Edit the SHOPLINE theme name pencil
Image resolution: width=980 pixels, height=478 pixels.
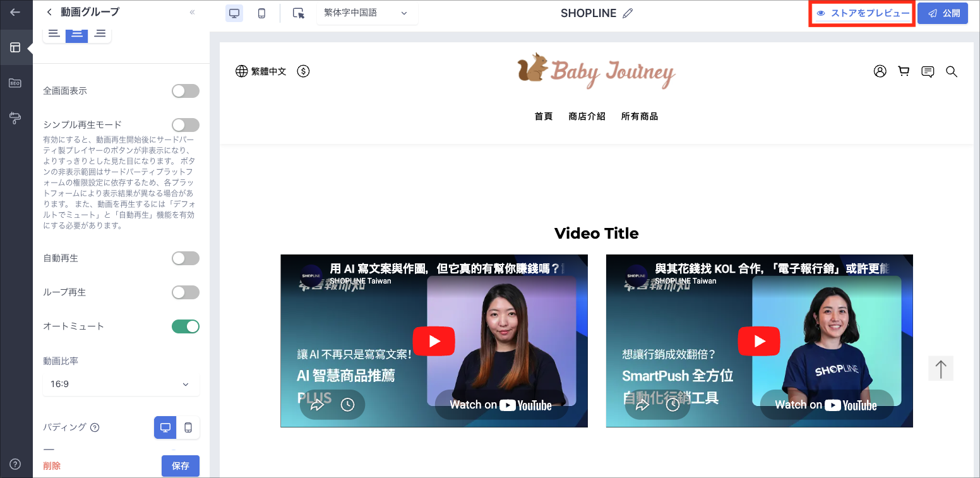pos(628,13)
